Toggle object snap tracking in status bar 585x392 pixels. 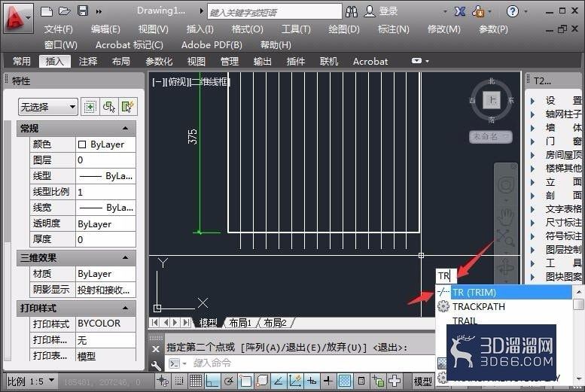(x=279, y=381)
